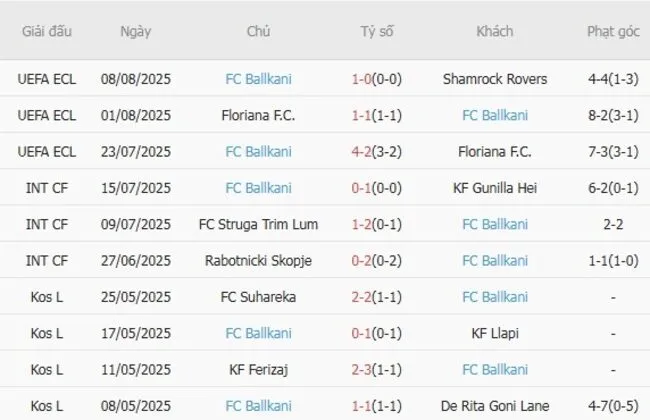Select the 08/08/2025 date cell
This screenshot has width=650, height=420.
135,79
